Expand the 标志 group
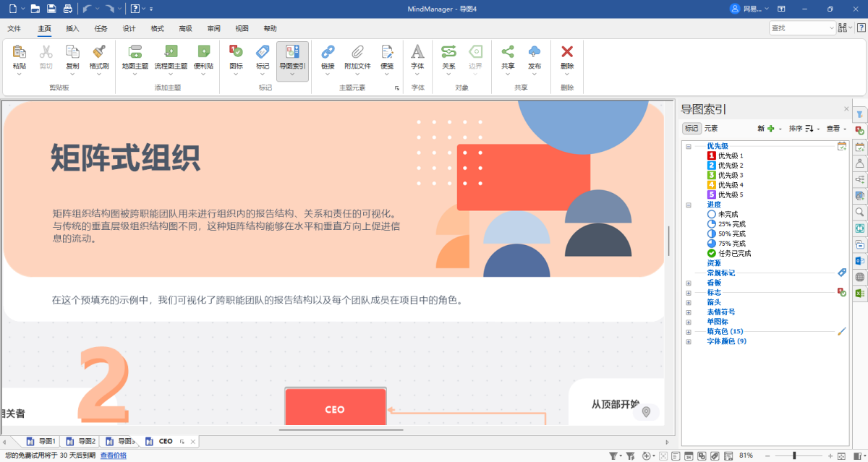 (689, 292)
